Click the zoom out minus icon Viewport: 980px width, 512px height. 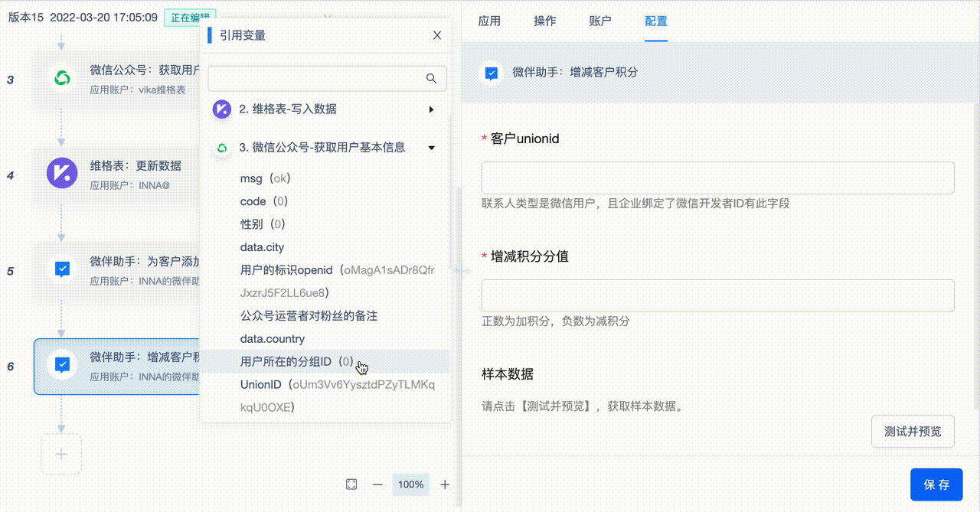pyautogui.click(x=377, y=484)
